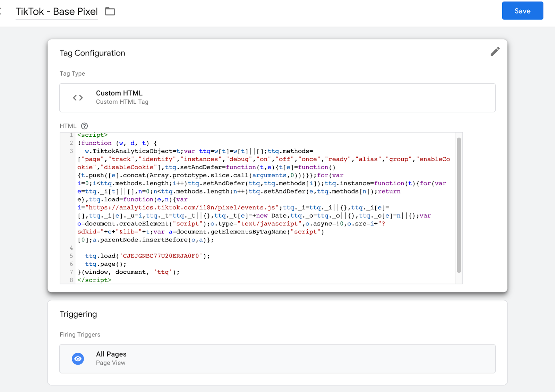Open the HTML help question mark icon
The height and width of the screenshot is (392, 555).
(84, 126)
